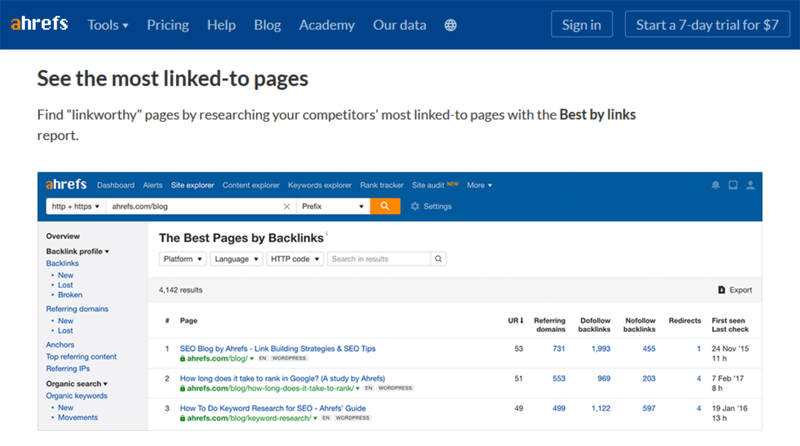Collapse the Backlink profile section

[x=77, y=251]
